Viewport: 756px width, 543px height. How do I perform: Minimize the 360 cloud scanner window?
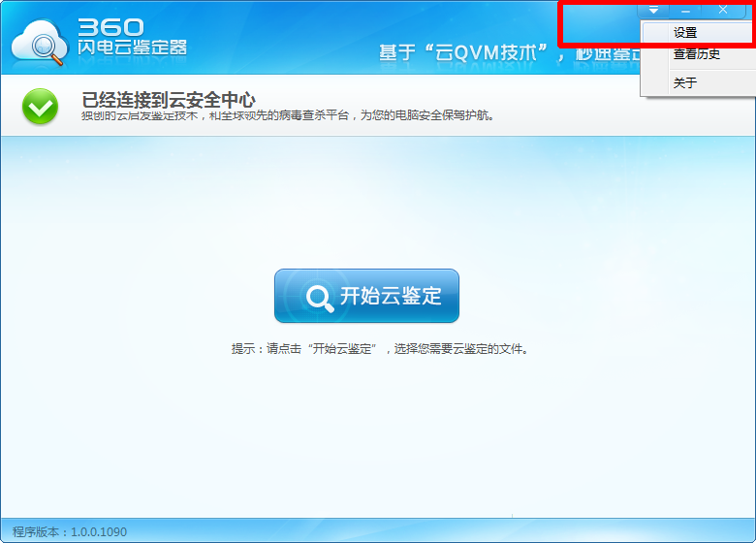(x=685, y=10)
